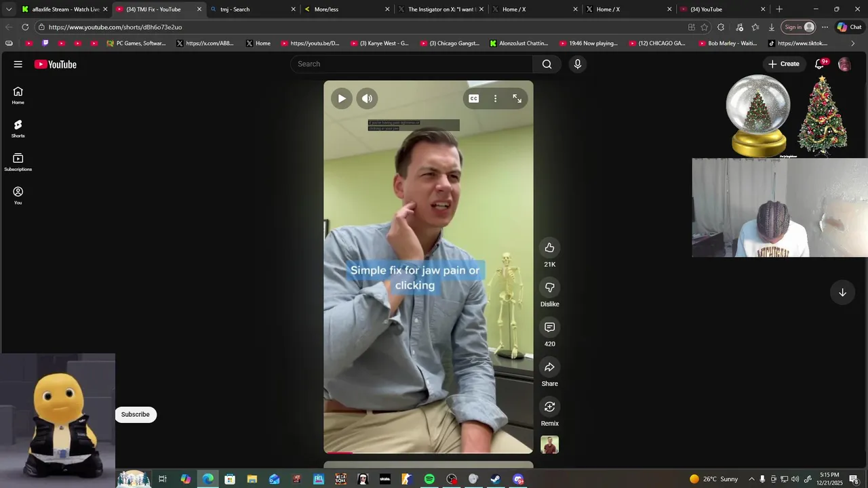Open Shorts in the YouTube sidebar

(x=18, y=129)
